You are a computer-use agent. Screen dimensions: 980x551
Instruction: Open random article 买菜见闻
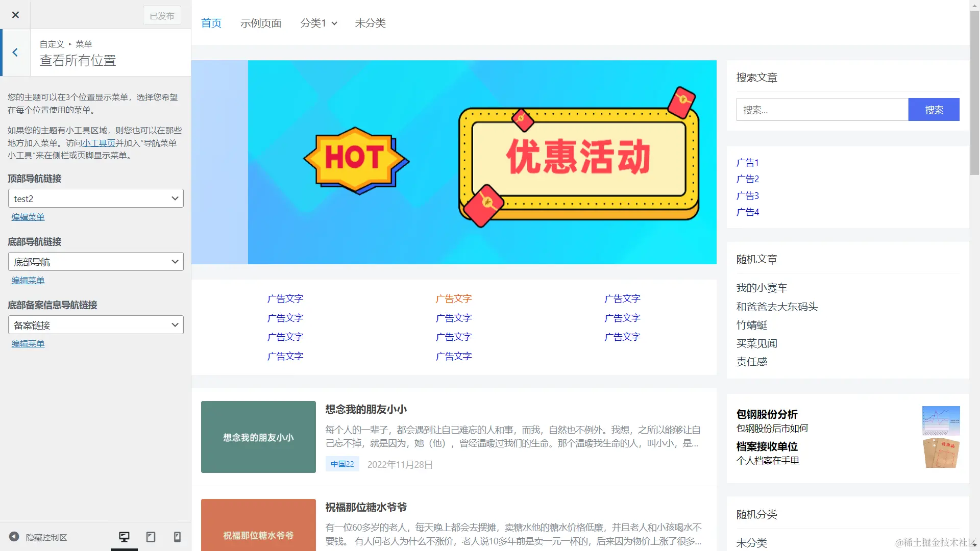[756, 343]
